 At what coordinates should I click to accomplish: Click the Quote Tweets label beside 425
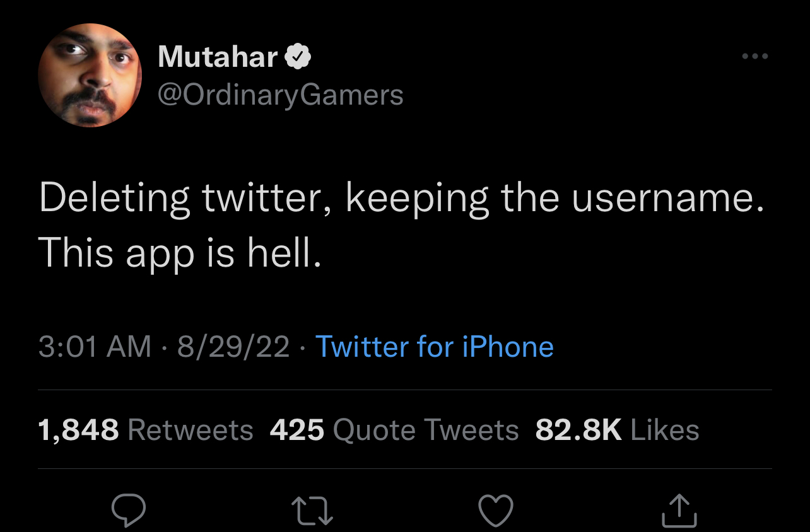point(426,431)
